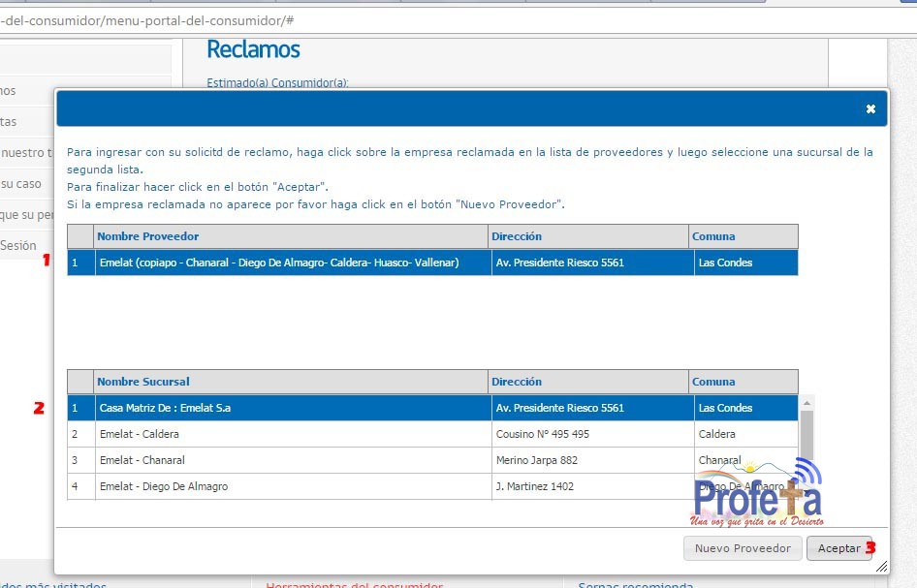Close the provider selection dialog

pos(870,108)
